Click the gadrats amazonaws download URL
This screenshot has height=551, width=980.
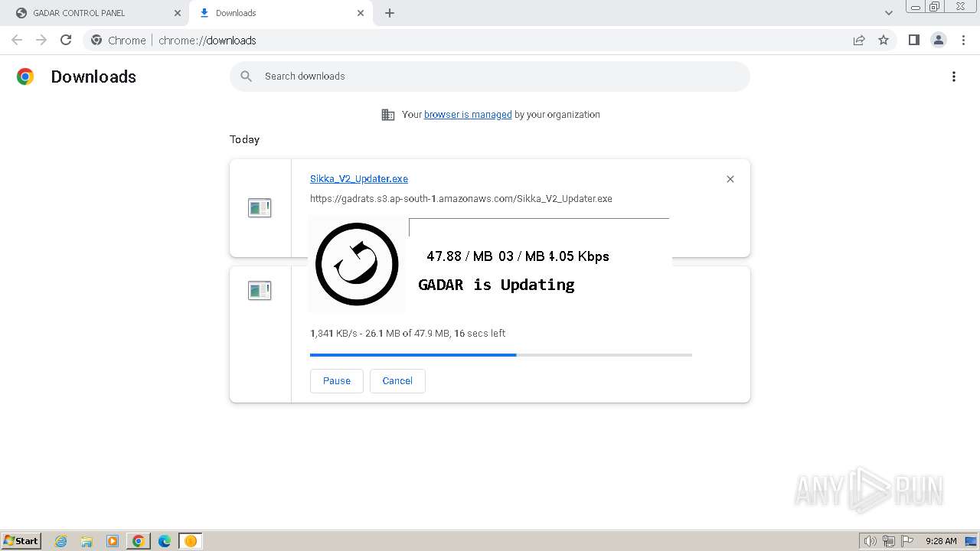[x=461, y=198]
